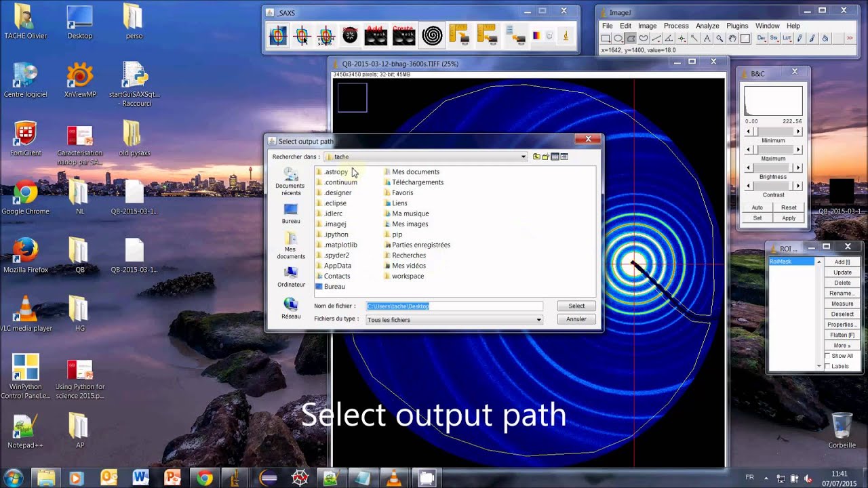The image size is (868, 488).
Task: Click the Auto button in B&C window
Action: (757, 207)
